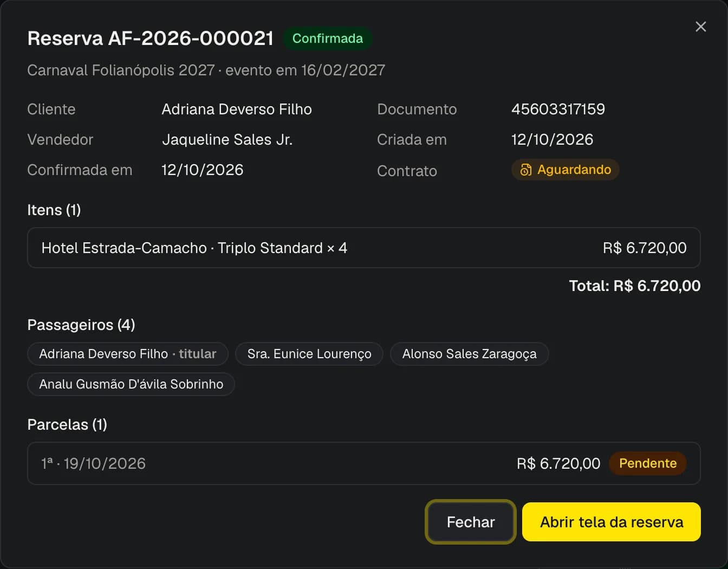Click the Confirmada status badge

click(328, 38)
